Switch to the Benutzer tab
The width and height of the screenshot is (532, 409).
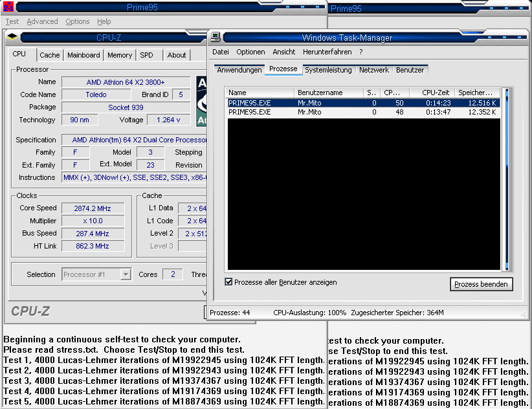pos(410,70)
